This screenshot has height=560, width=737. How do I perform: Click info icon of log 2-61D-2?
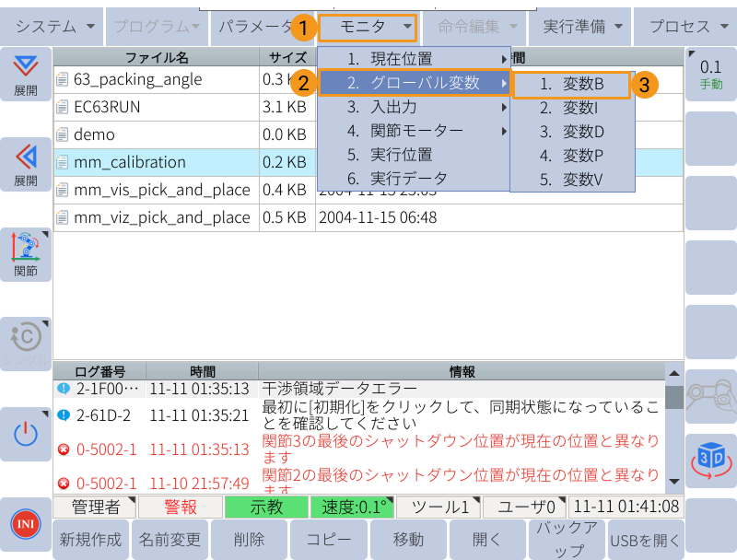[x=64, y=415]
